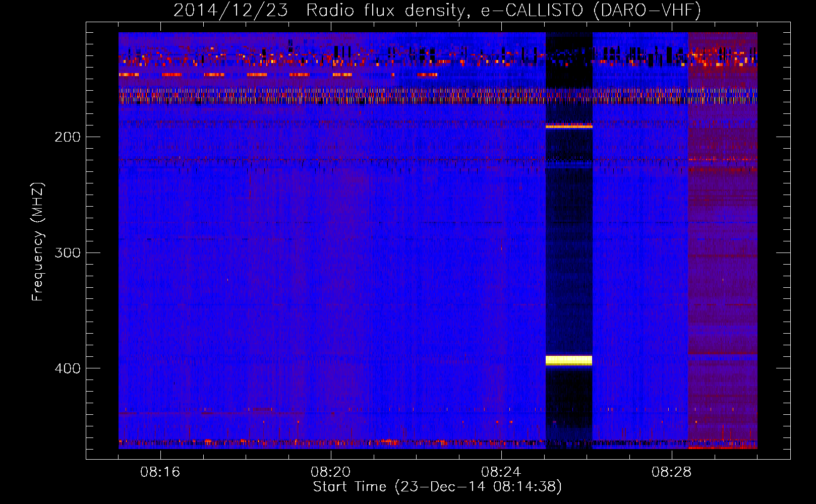Click the 08:20 time tick label
This screenshot has height=504, width=816.
331,472
